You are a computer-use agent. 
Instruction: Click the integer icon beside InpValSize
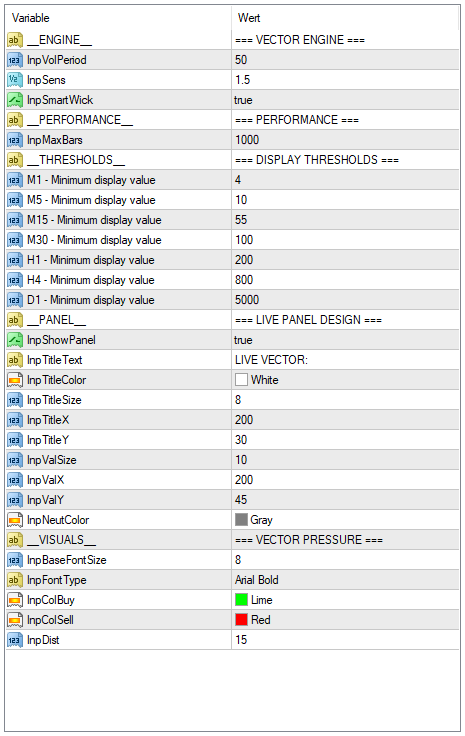[15, 460]
